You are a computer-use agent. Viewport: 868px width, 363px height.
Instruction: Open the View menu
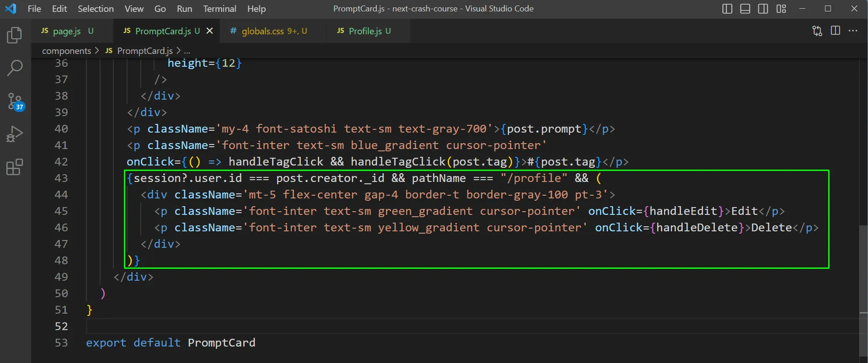(134, 9)
